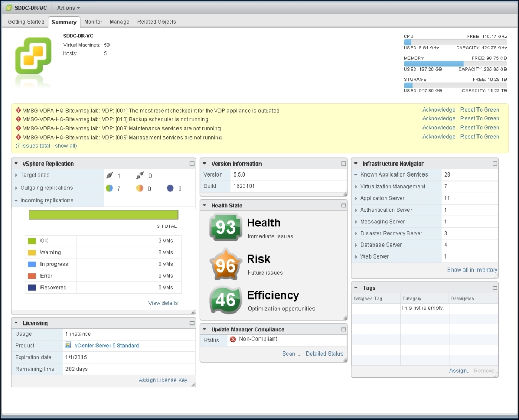Collapse the Licensing panel
Screen dimensions: 519x420
pyautogui.click(x=16, y=323)
